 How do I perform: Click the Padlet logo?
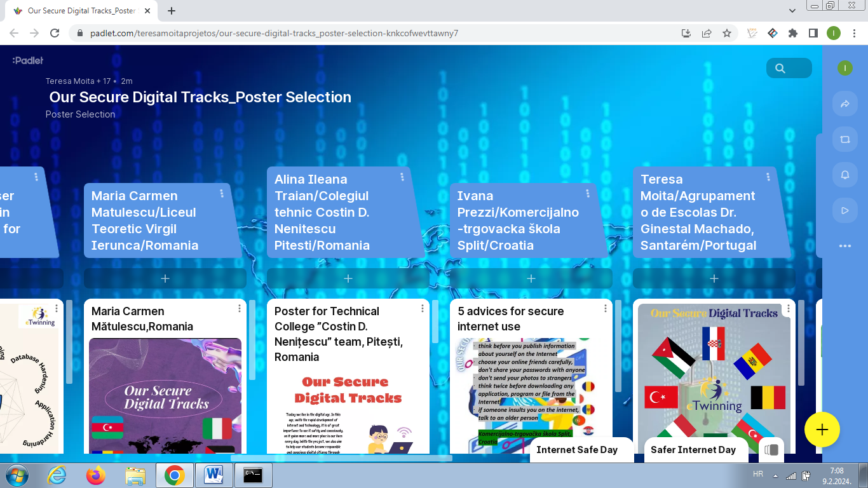point(28,60)
